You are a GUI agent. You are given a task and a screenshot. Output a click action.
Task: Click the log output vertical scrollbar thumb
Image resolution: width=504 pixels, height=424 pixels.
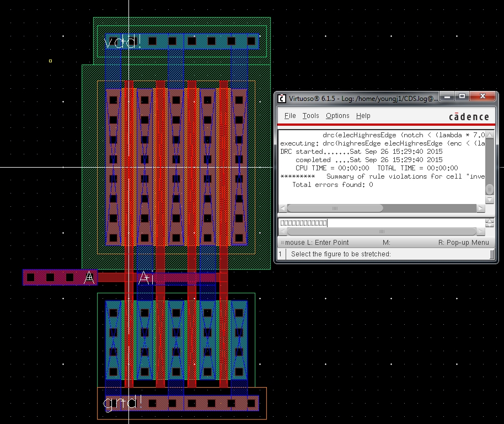[x=489, y=189]
